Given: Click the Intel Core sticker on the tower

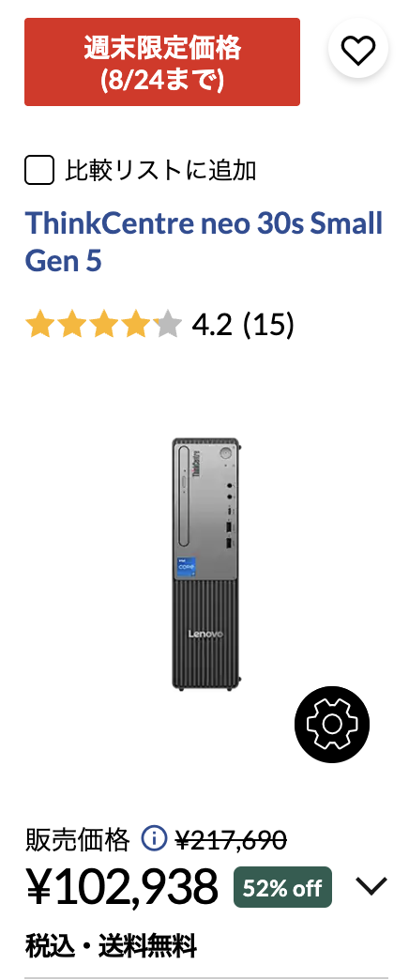Looking at the screenshot, I should coord(186,566).
